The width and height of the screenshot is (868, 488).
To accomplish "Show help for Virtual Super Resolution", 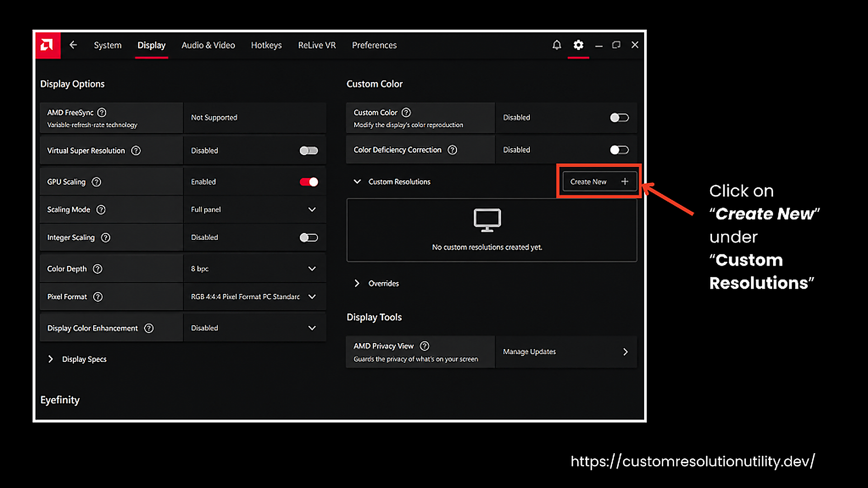I will click(x=136, y=150).
